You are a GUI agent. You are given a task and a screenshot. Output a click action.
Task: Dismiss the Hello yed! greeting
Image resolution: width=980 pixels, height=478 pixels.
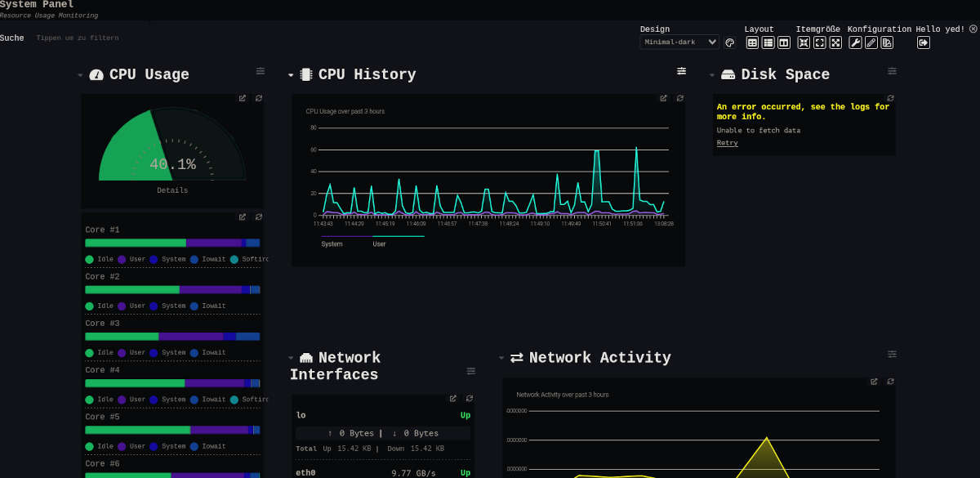[x=973, y=29]
